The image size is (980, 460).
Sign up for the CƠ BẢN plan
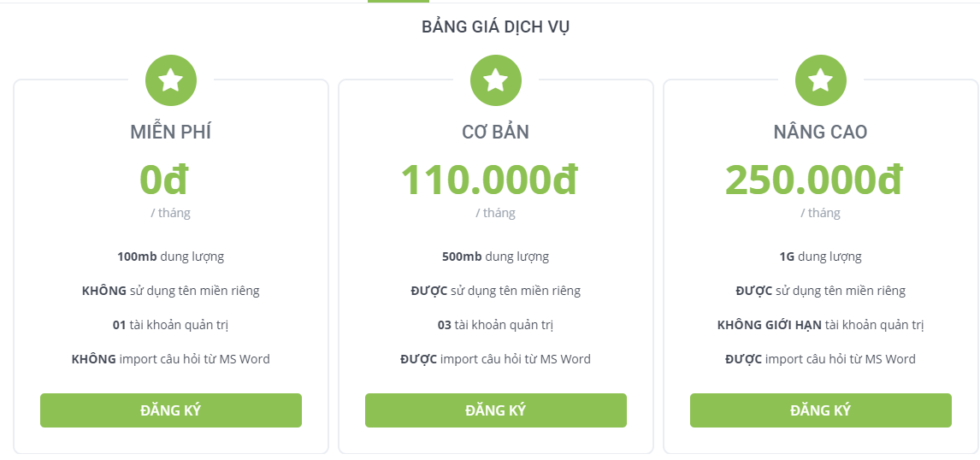pos(496,410)
